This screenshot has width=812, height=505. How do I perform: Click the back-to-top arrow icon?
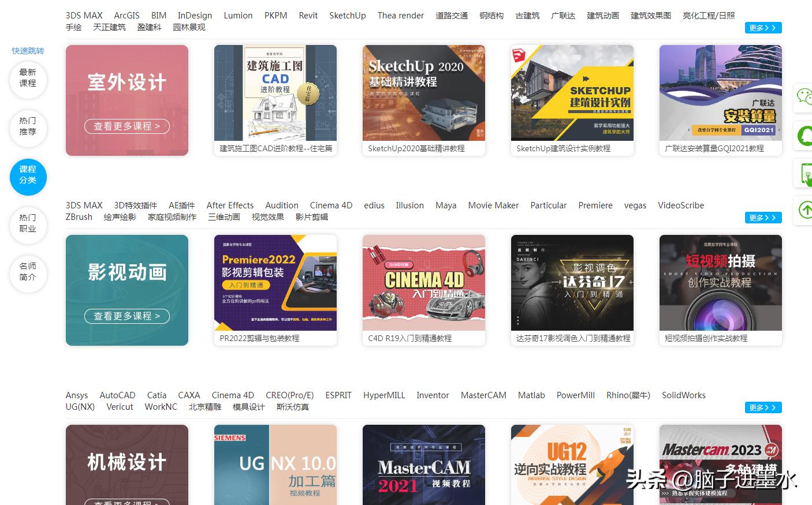(x=805, y=210)
